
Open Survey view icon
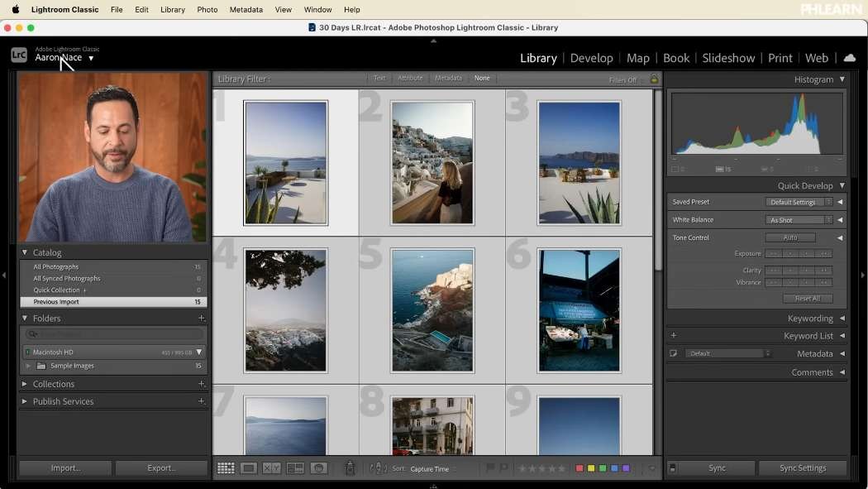pyautogui.click(x=295, y=468)
